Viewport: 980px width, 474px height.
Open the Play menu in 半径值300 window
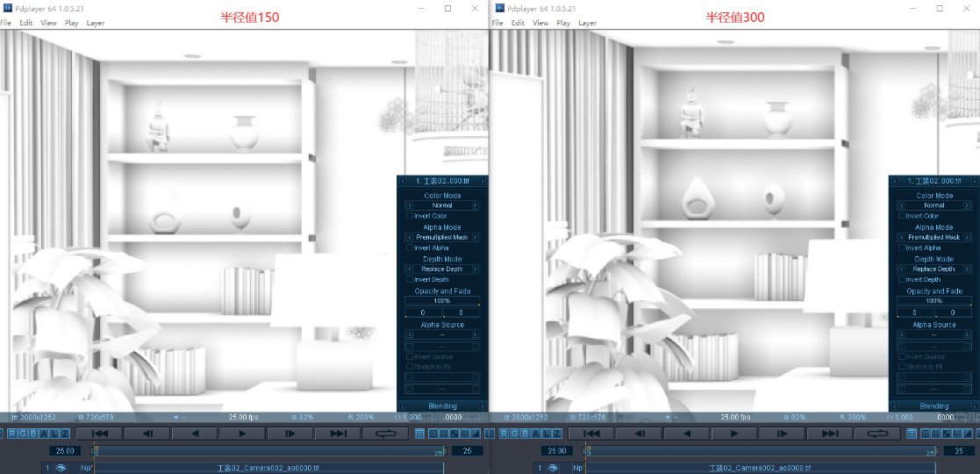(x=563, y=23)
